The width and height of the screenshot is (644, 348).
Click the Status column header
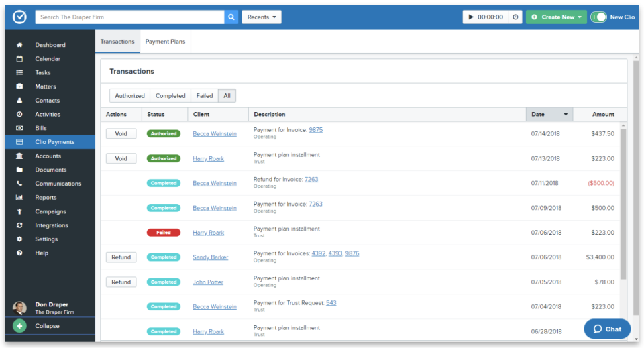click(x=165, y=115)
